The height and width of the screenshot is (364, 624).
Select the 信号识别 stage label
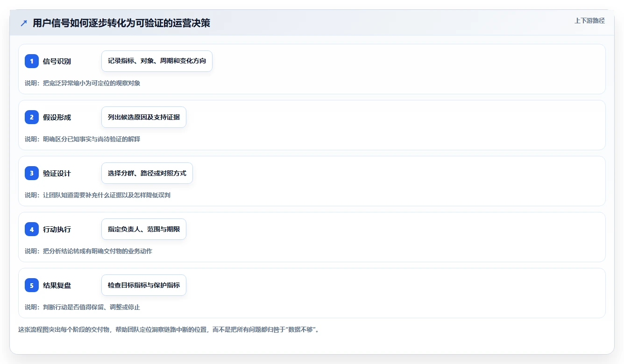[x=57, y=61]
